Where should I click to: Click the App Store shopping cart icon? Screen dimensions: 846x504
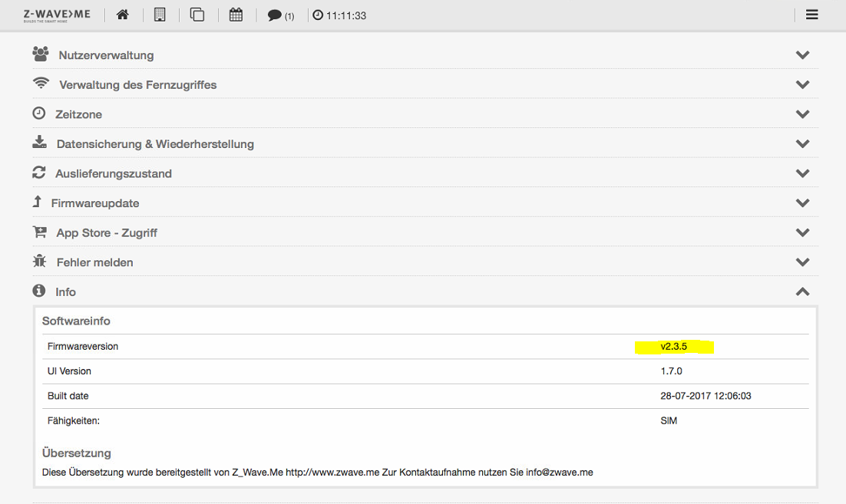(x=39, y=232)
